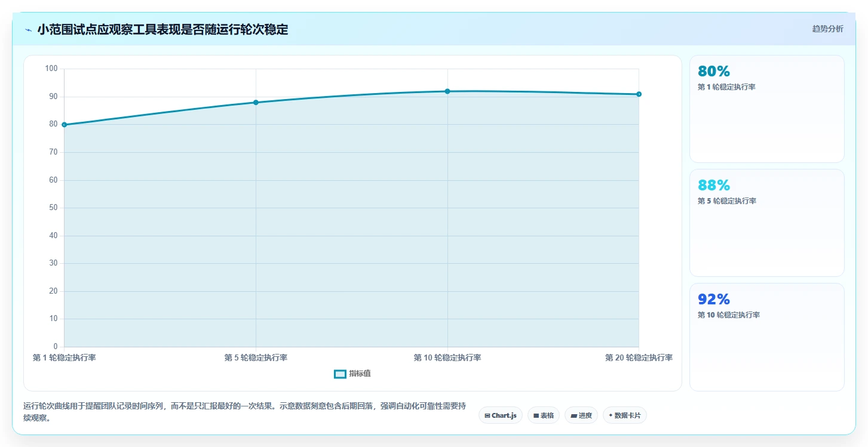This screenshot has height=447, width=868.
Task: Click the second data point at 88
Action: [x=256, y=103]
